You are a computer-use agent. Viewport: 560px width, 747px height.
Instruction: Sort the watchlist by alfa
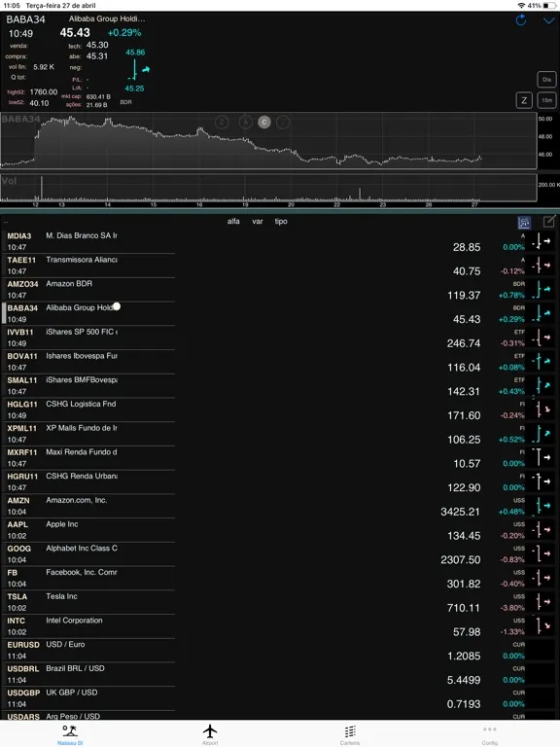233,222
